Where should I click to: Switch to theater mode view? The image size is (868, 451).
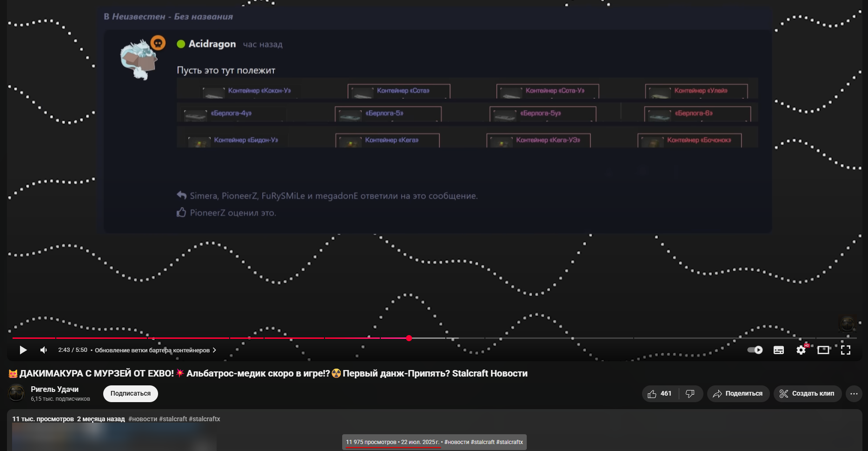(x=823, y=350)
